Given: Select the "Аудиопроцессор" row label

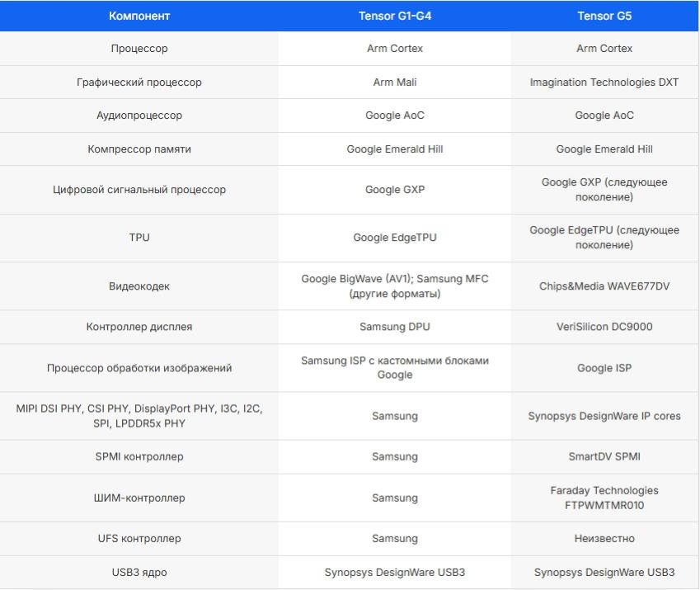Looking at the screenshot, I should pyautogui.click(x=139, y=116).
